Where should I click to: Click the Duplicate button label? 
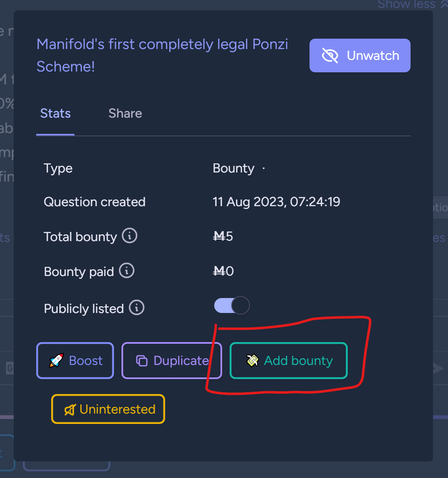[x=181, y=361]
